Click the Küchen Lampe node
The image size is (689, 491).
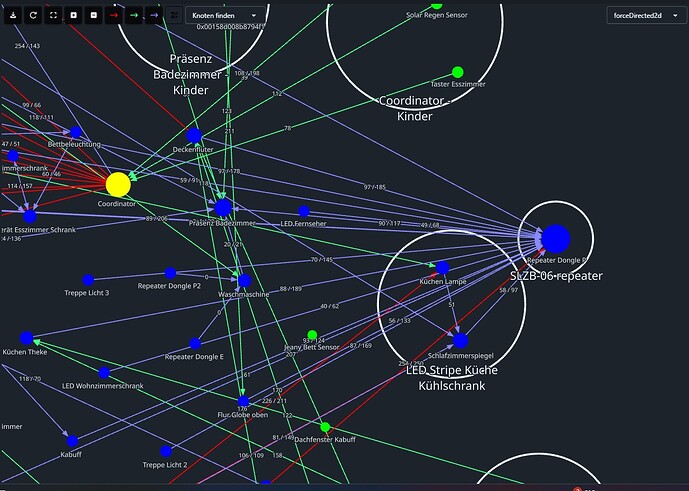tap(442, 268)
